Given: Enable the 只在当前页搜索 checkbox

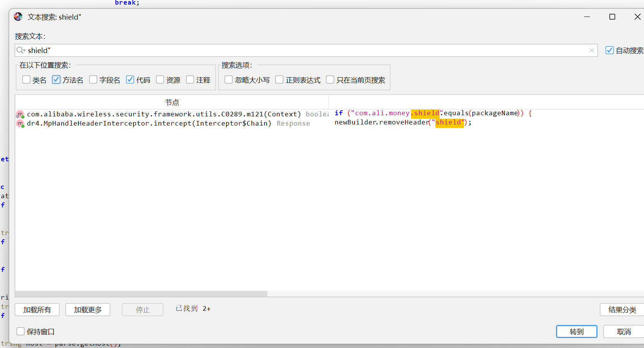Looking at the screenshot, I should [x=330, y=80].
